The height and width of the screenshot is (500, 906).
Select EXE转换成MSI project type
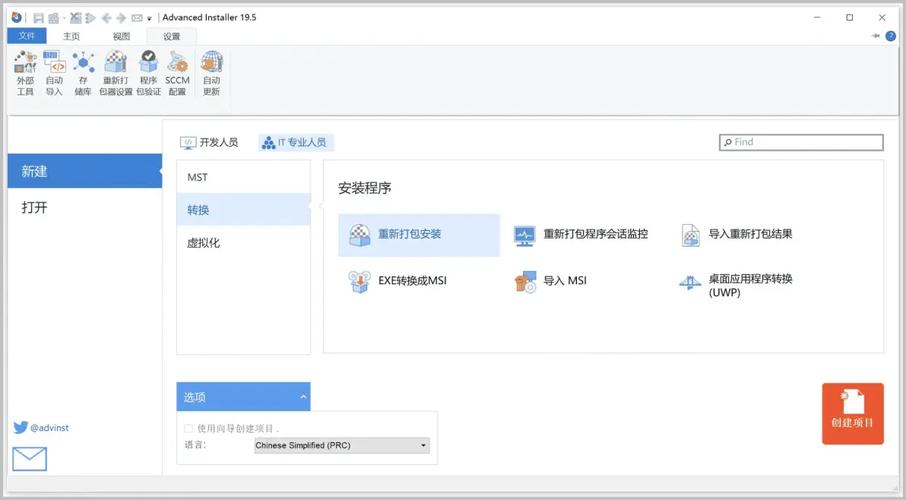point(398,282)
